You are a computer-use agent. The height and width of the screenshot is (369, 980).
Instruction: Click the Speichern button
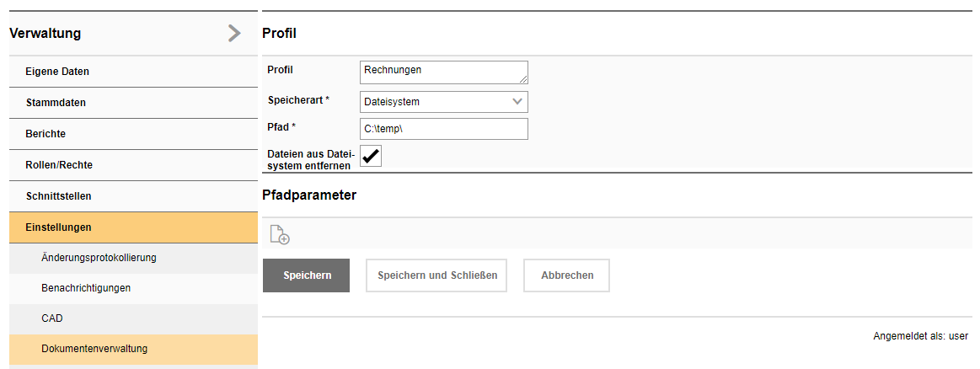(x=306, y=275)
